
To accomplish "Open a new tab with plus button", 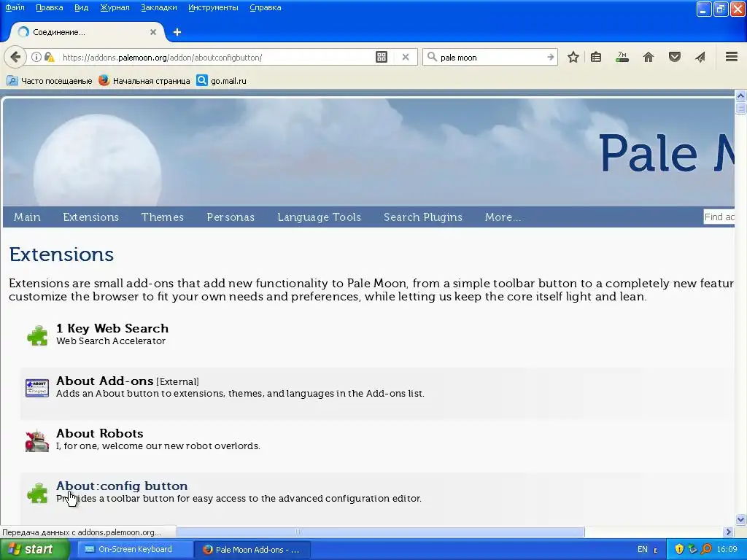I will point(177,32).
